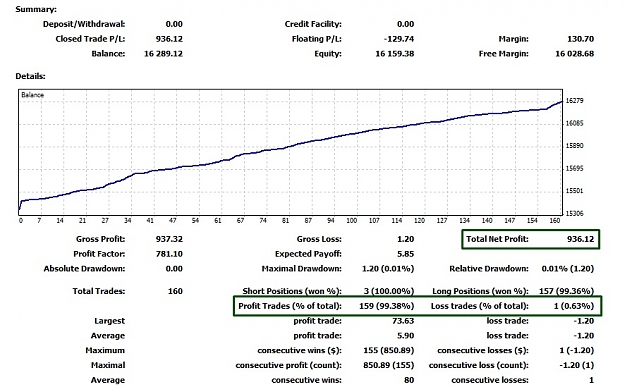Viewport: 625px width, 387px height.
Task: Click the Profit Factor value 781.10
Action: pyautogui.click(x=169, y=254)
